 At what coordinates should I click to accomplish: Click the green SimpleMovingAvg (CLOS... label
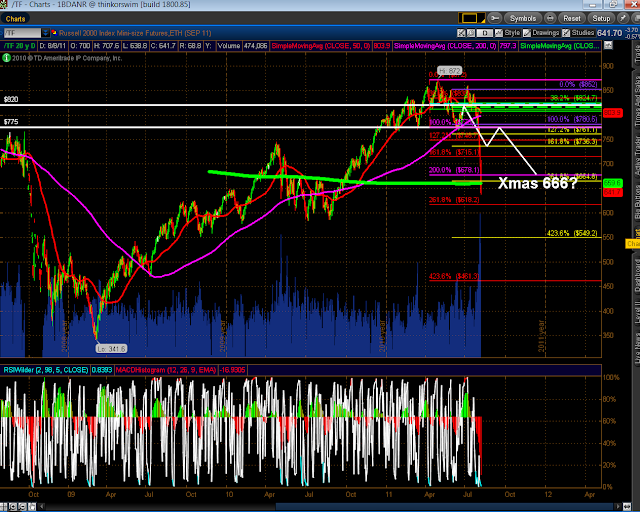pos(560,46)
